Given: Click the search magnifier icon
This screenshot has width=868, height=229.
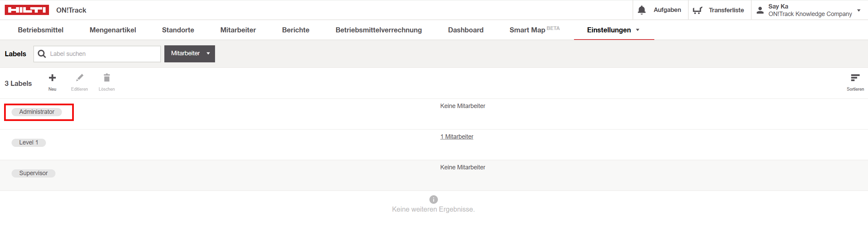Looking at the screenshot, I should coord(42,54).
